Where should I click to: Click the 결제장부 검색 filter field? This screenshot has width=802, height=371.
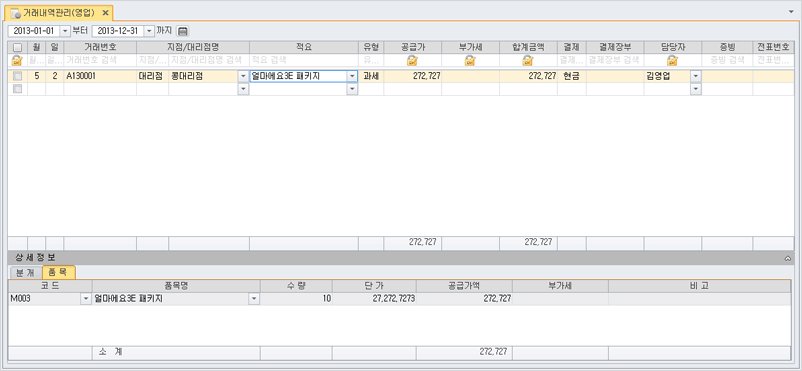point(615,60)
